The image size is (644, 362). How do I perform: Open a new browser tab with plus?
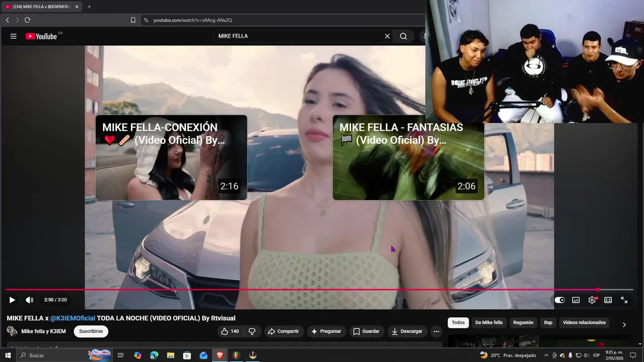[89, 7]
